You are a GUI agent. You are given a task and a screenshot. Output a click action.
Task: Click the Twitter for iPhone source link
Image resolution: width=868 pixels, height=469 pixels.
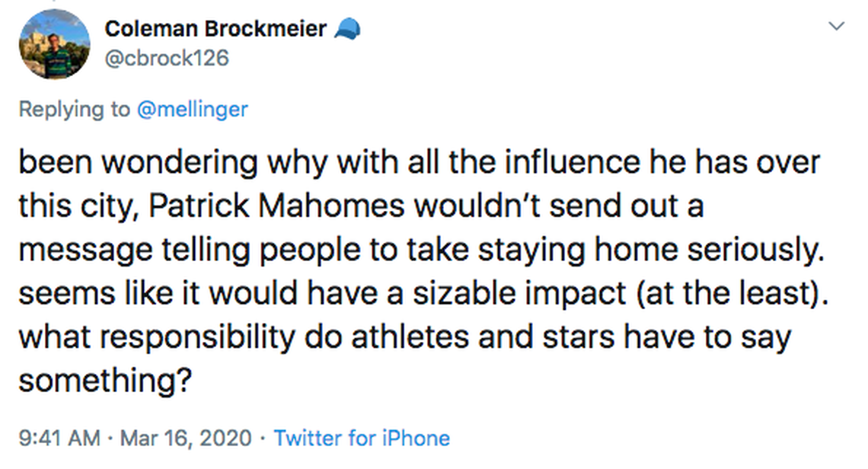tap(362, 438)
